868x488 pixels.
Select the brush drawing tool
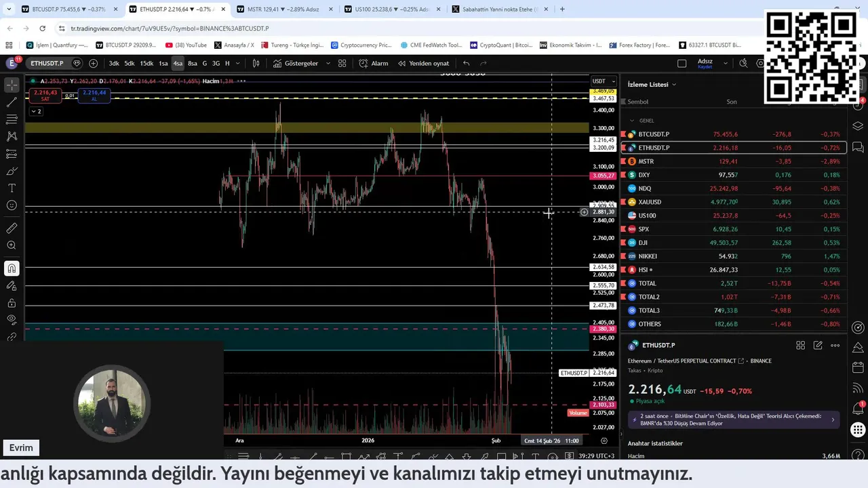12,171
